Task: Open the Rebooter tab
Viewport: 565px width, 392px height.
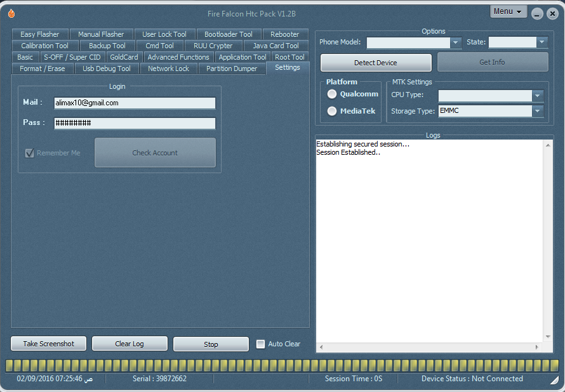Action: [x=284, y=34]
